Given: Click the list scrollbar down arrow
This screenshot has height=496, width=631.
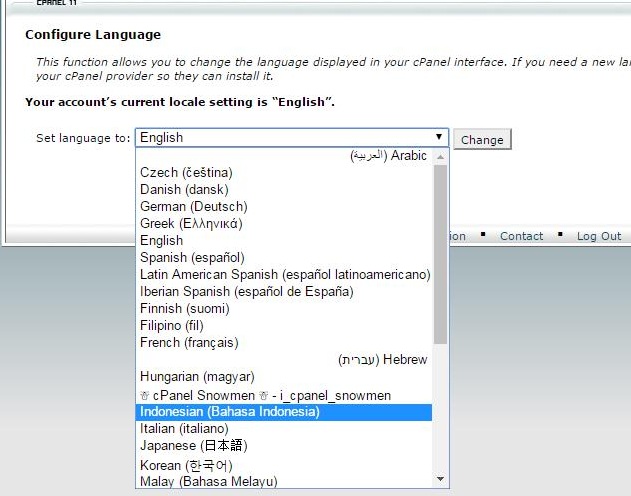Looking at the screenshot, I should point(441,479).
